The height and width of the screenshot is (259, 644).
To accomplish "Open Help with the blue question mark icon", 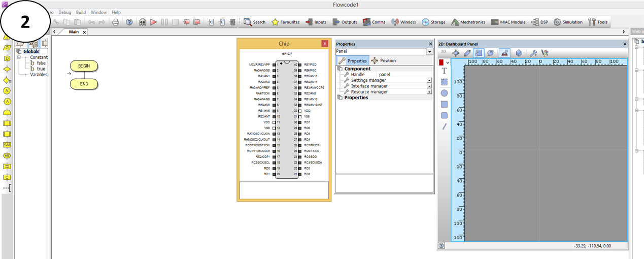I will pos(129,22).
